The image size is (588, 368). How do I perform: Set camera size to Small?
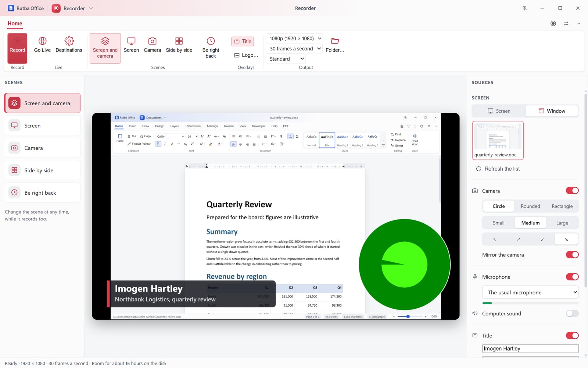[x=499, y=223]
